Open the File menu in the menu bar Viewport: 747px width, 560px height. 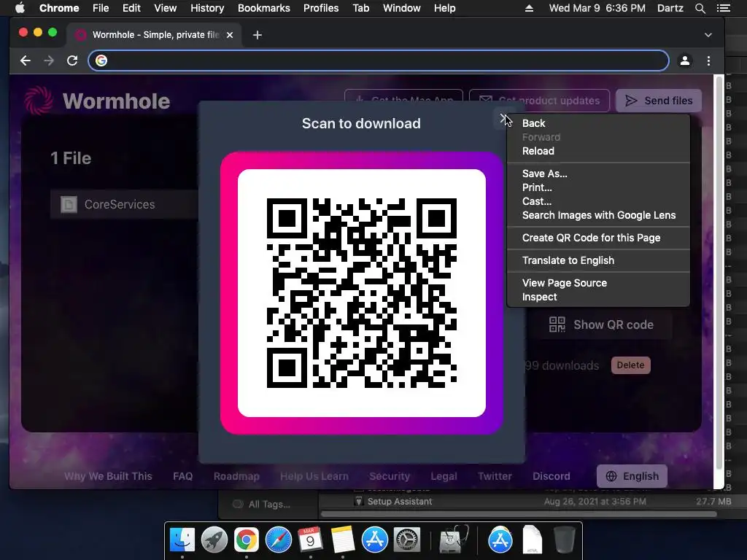click(x=101, y=8)
